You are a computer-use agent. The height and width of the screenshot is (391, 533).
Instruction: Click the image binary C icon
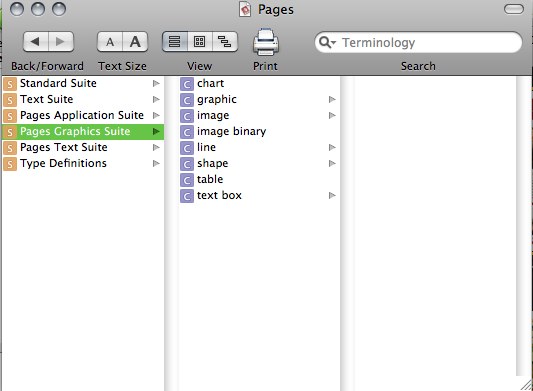click(x=187, y=132)
